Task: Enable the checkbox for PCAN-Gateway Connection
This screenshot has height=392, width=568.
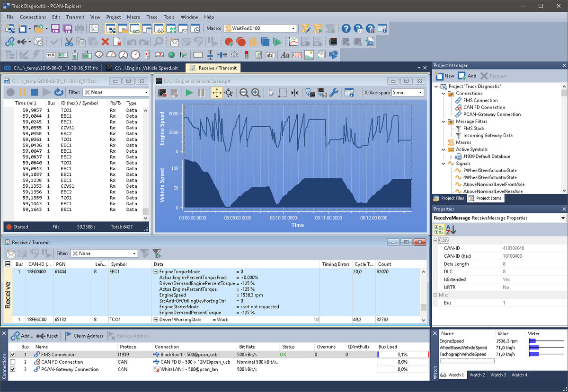Action: coord(13,369)
